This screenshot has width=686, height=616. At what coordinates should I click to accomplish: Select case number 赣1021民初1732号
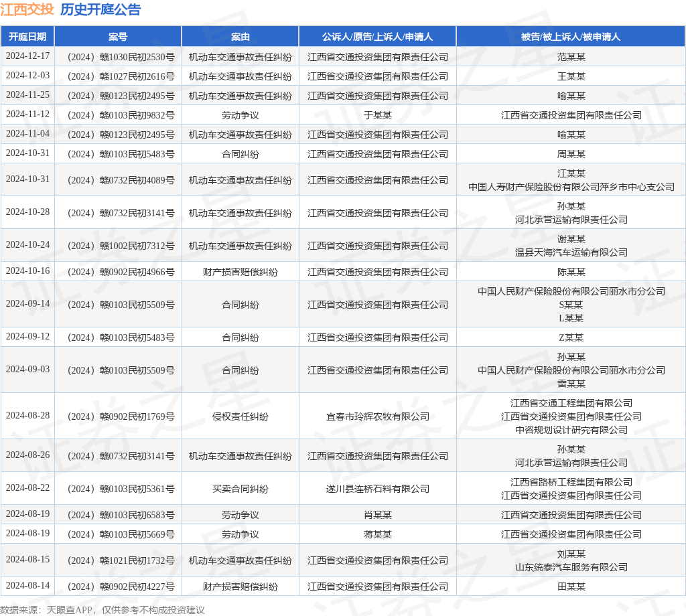click(121, 560)
